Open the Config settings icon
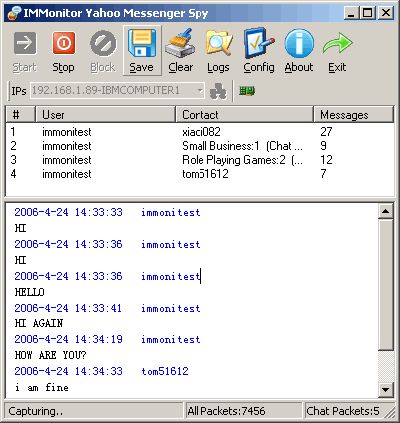 coord(259,43)
